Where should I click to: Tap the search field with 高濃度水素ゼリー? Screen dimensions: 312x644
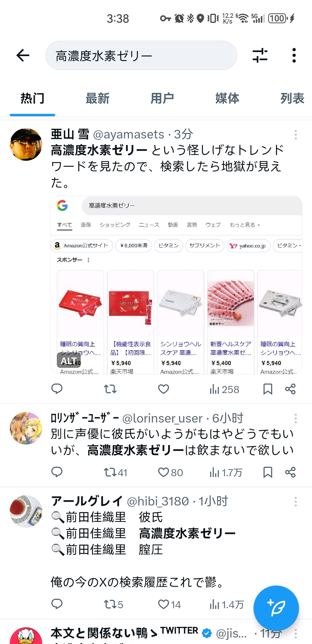[141, 56]
